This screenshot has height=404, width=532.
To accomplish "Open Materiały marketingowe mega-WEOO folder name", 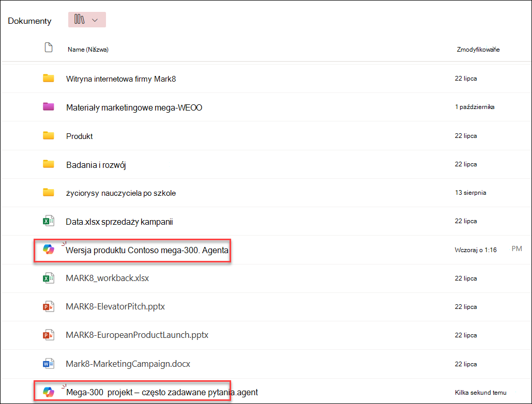I will (134, 108).
